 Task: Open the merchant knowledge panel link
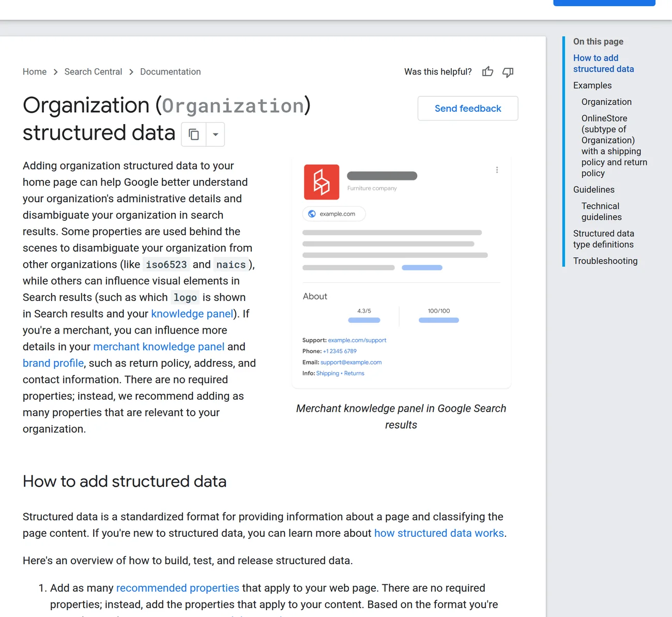pos(159,347)
